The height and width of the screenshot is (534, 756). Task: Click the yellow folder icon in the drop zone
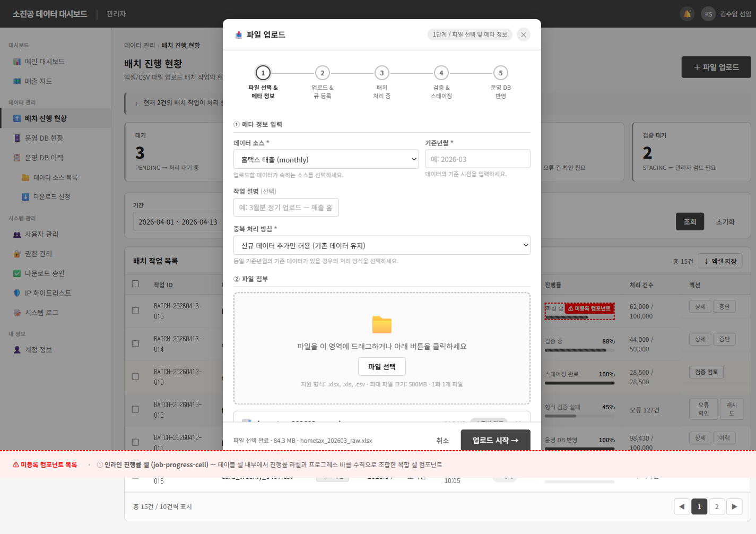(382, 324)
